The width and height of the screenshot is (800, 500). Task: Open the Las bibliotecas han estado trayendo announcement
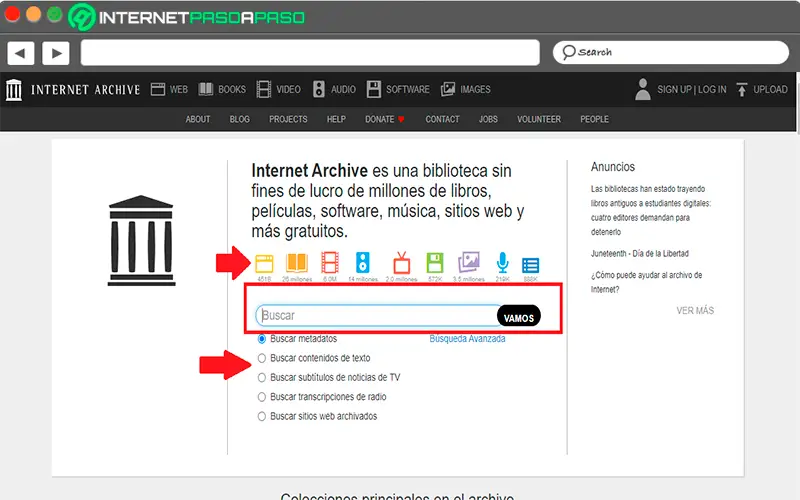point(651,210)
